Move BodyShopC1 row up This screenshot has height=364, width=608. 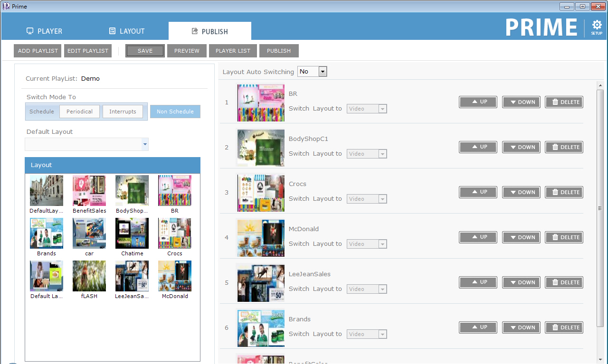pos(478,147)
